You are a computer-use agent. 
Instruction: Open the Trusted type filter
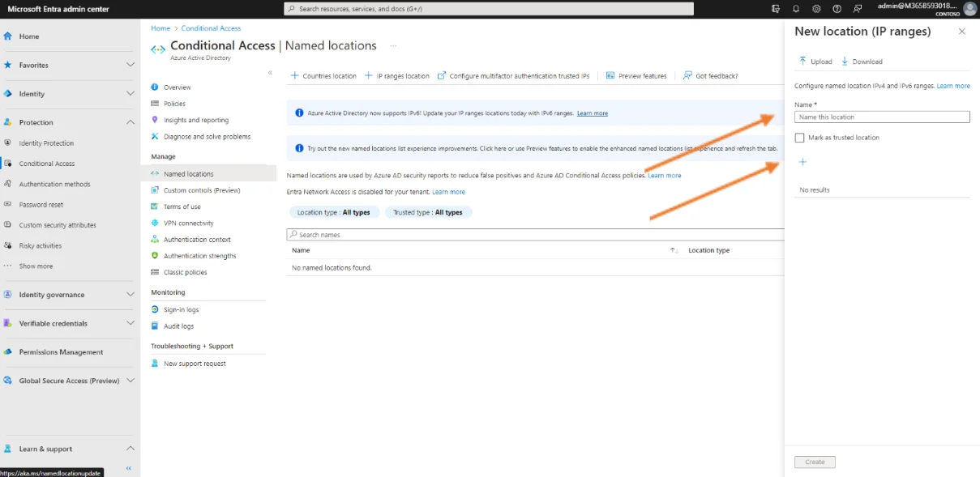pyautogui.click(x=427, y=212)
